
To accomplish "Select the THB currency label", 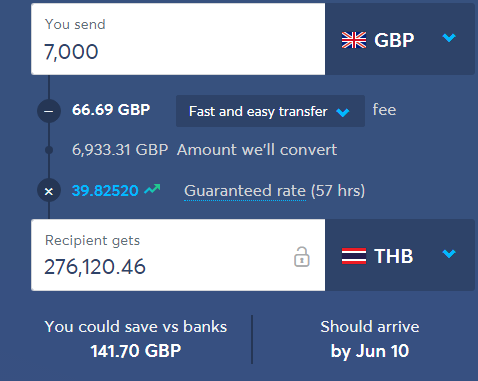I will (394, 256).
